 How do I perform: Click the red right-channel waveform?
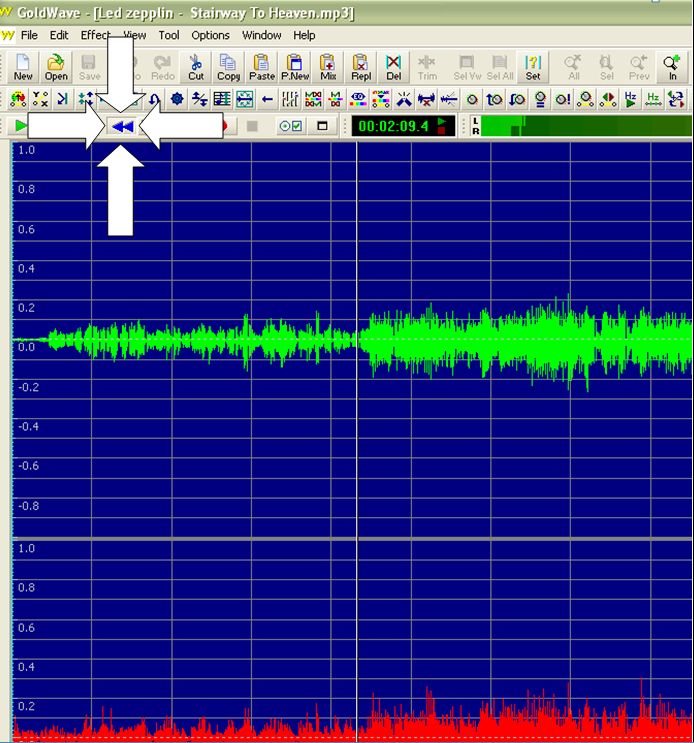pos(352,711)
